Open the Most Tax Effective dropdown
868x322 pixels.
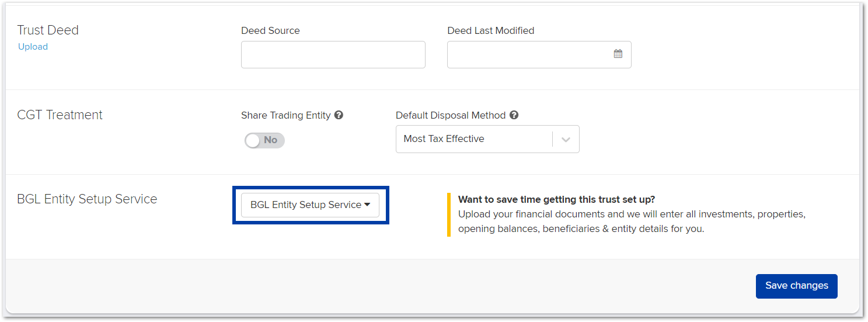[x=487, y=139]
